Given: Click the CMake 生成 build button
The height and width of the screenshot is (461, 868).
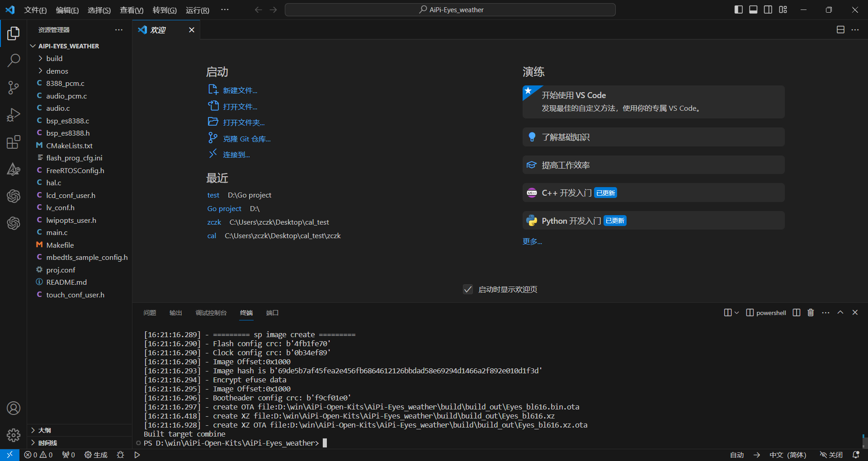Looking at the screenshot, I should point(96,455).
